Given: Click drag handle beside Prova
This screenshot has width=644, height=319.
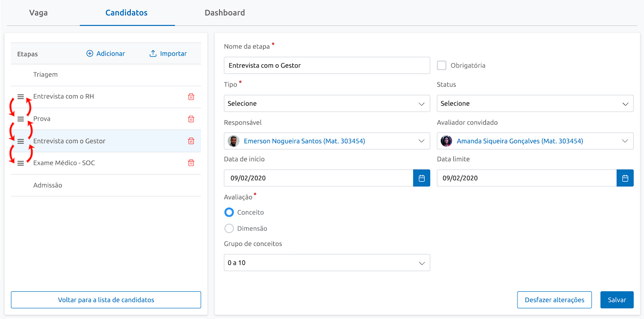Looking at the screenshot, I should (x=21, y=119).
